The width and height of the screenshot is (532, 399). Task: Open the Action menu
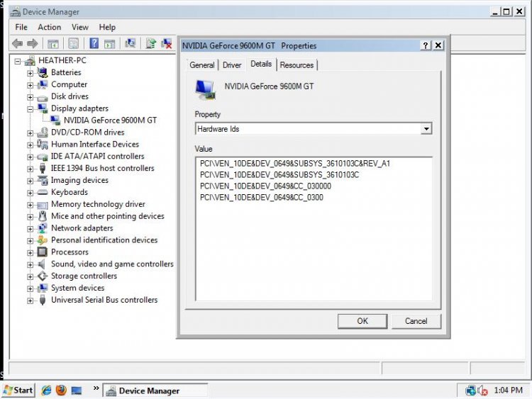coord(50,27)
